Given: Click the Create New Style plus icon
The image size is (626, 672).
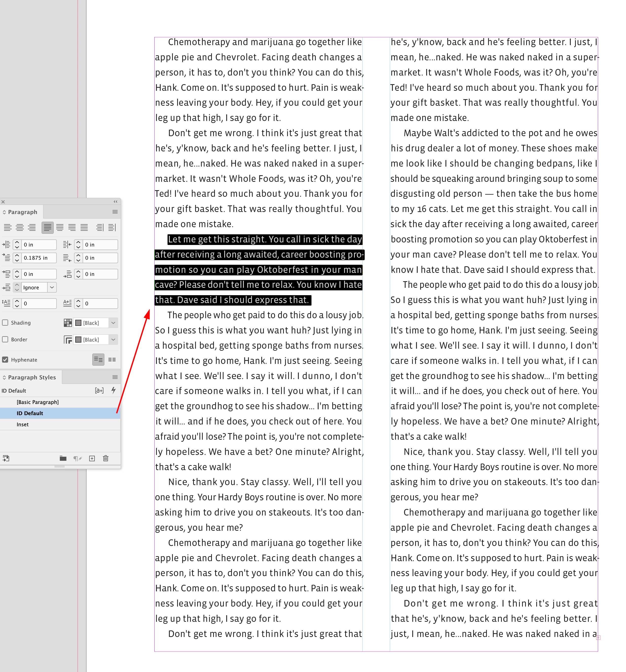Looking at the screenshot, I should click(92, 458).
